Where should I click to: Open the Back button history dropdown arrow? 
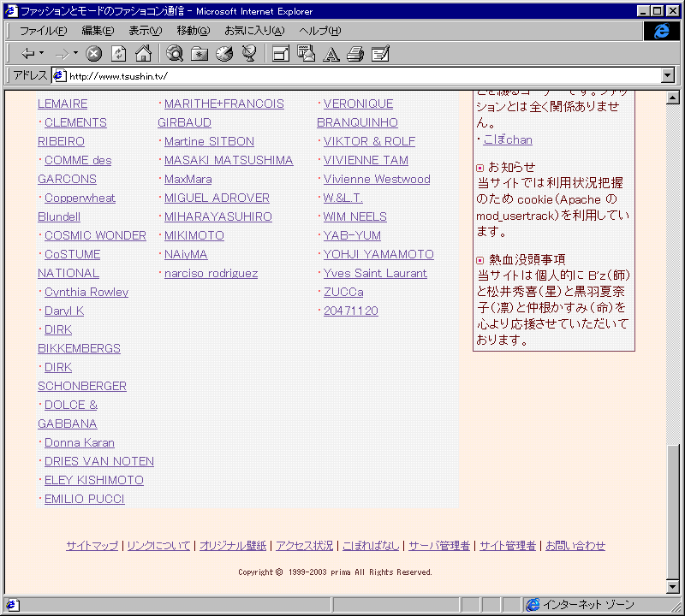click(41, 53)
